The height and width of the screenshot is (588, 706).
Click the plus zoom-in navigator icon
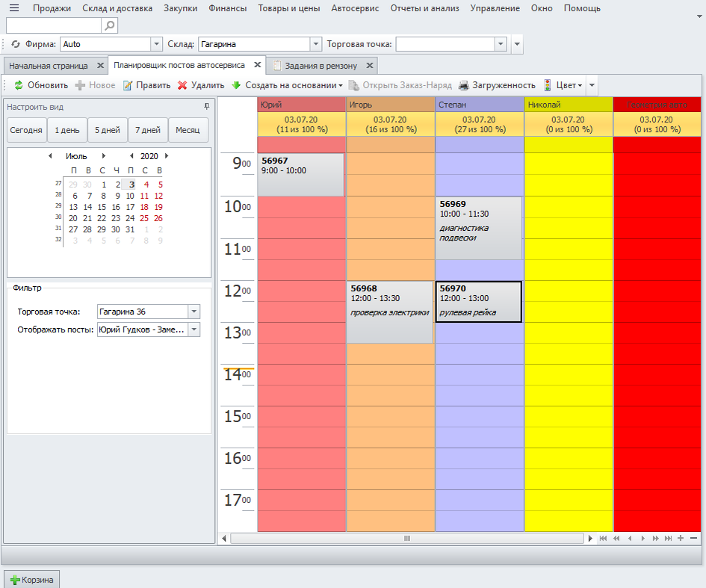(x=681, y=538)
